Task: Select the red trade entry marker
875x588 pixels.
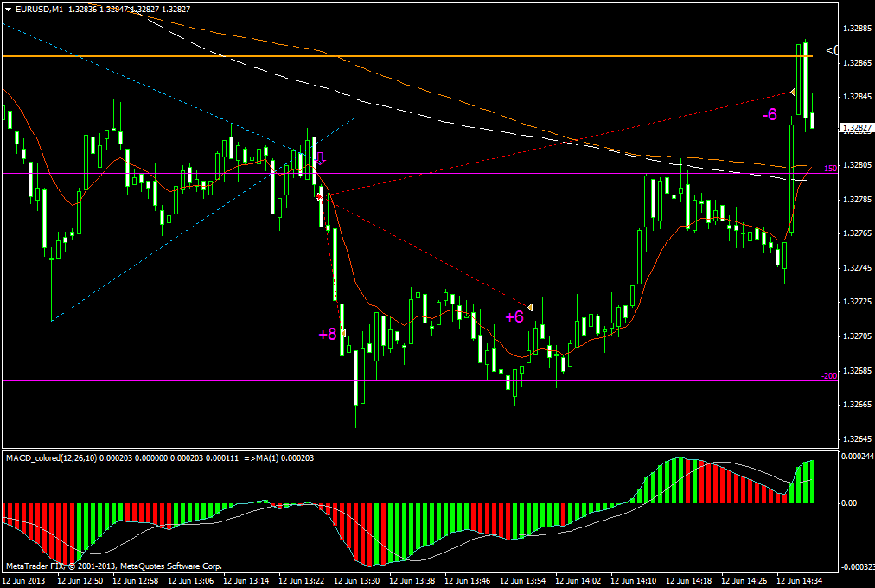Action: (x=319, y=196)
